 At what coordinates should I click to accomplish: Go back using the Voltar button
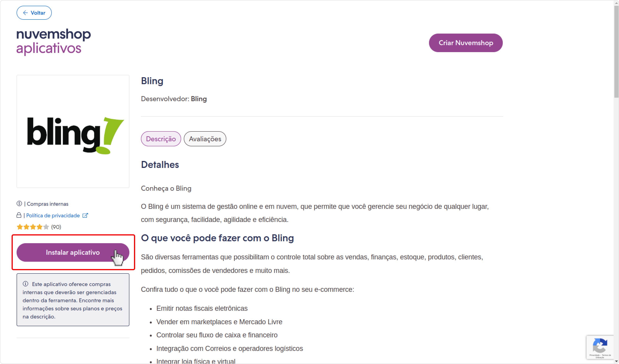click(34, 13)
